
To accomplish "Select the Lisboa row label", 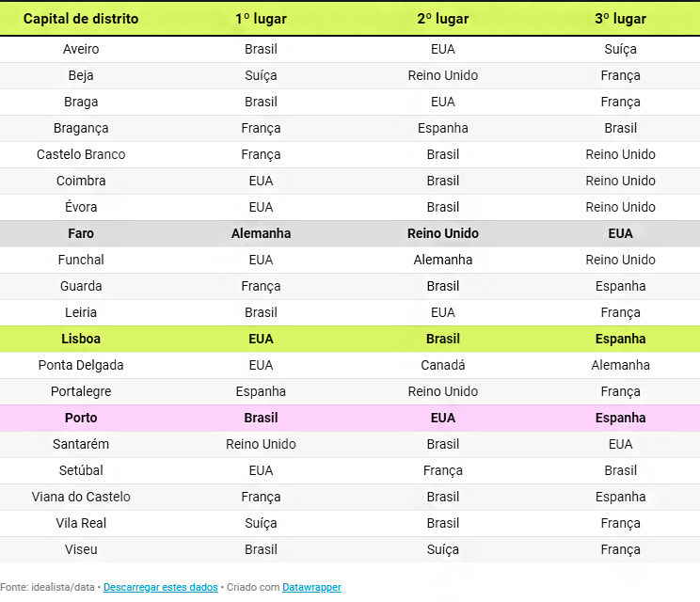I will pos(81,339).
